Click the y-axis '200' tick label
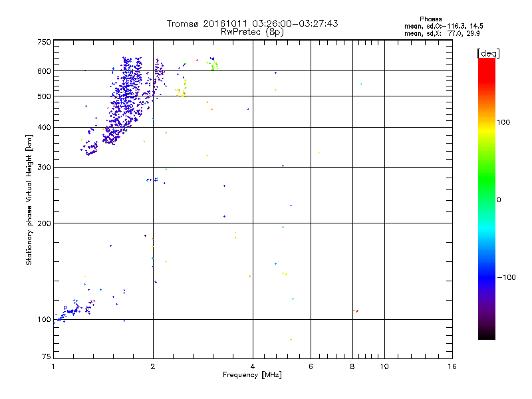 coord(44,223)
